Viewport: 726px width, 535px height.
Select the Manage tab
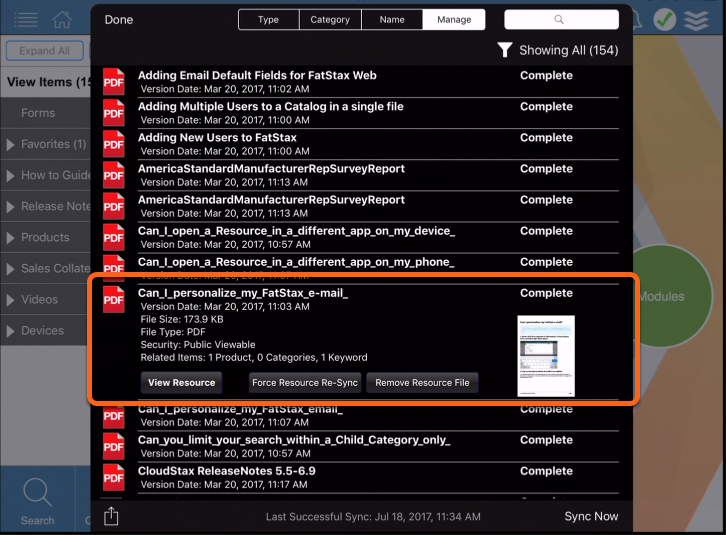pos(454,19)
